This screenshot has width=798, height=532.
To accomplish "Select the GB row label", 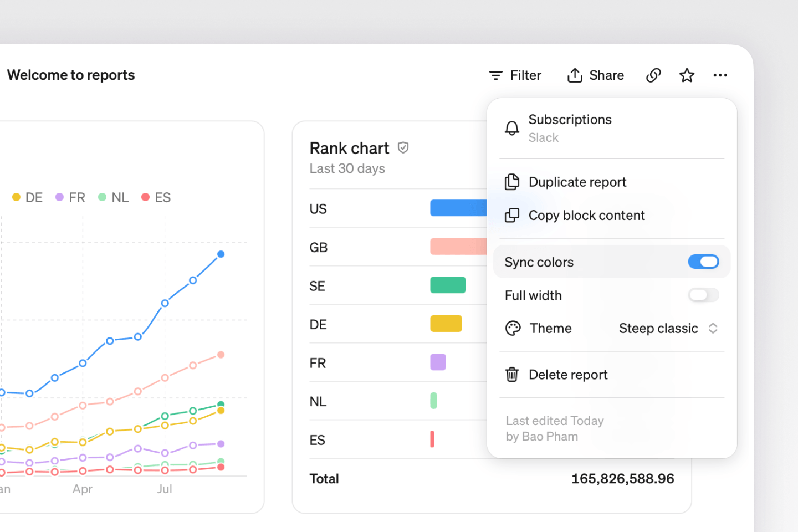I will tap(319, 248).
